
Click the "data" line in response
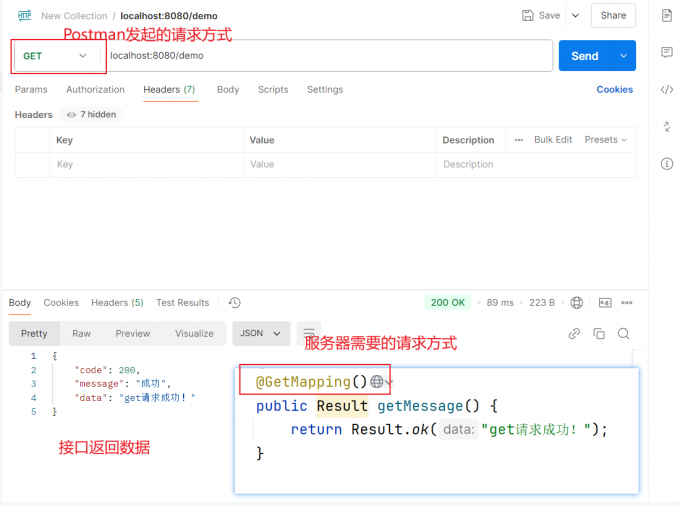135,398
